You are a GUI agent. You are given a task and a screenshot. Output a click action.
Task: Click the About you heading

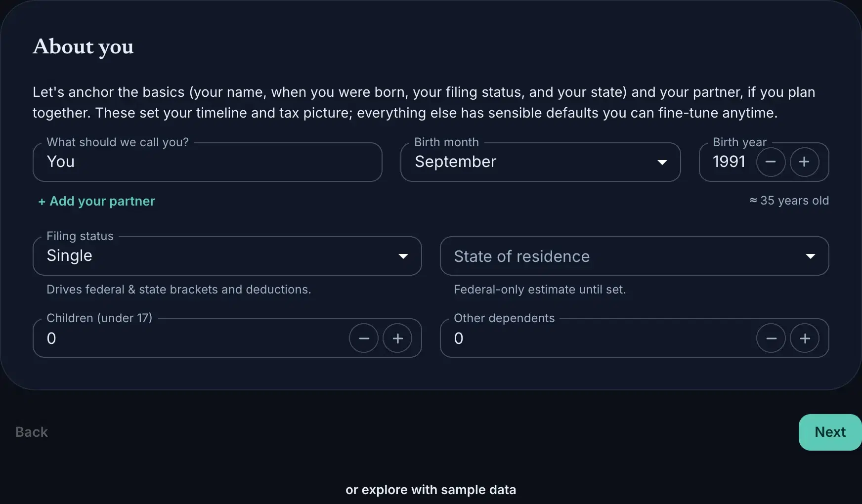[x=83, y=47]
